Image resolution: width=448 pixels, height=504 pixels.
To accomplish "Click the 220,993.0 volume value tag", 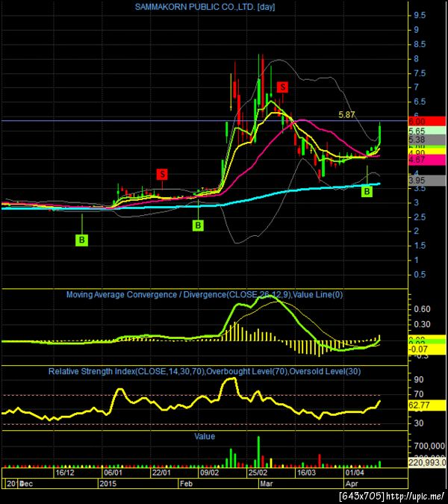I will (427, 462).
